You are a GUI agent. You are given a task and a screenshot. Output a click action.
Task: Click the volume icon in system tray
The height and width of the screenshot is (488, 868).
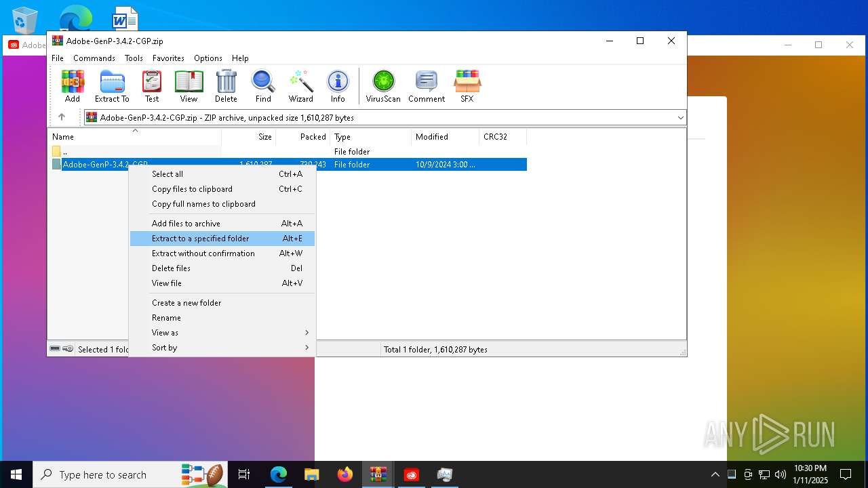coord(780,474)
